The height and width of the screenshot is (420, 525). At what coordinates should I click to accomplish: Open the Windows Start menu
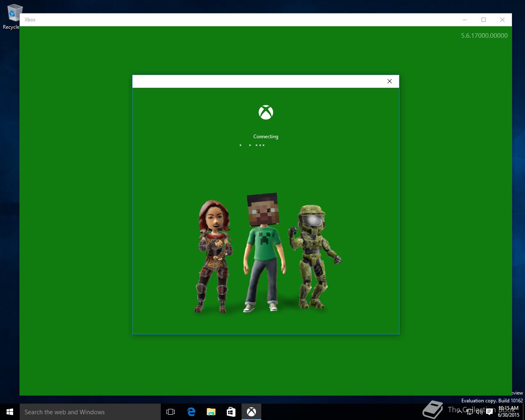[10, 412]
